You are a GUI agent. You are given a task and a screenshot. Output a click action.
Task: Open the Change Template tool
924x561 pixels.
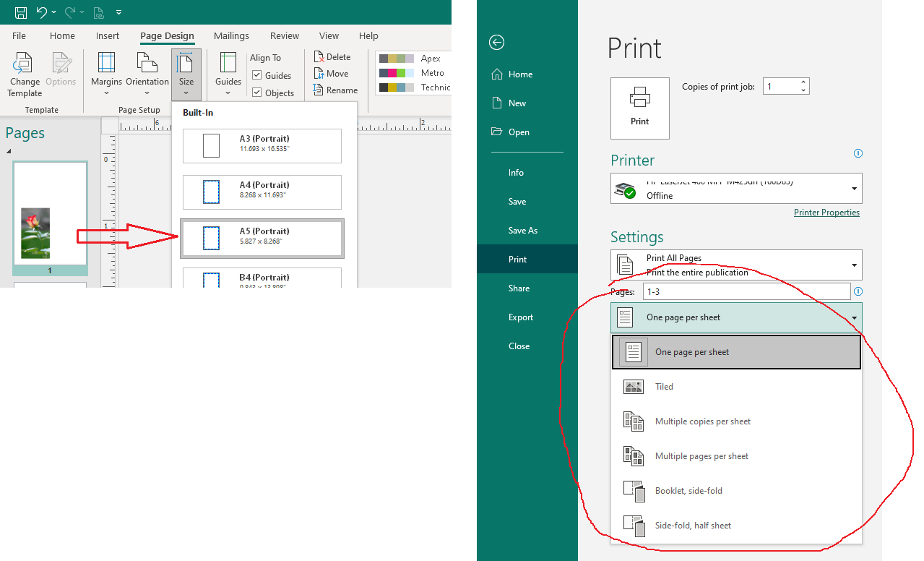pos(25,75)
